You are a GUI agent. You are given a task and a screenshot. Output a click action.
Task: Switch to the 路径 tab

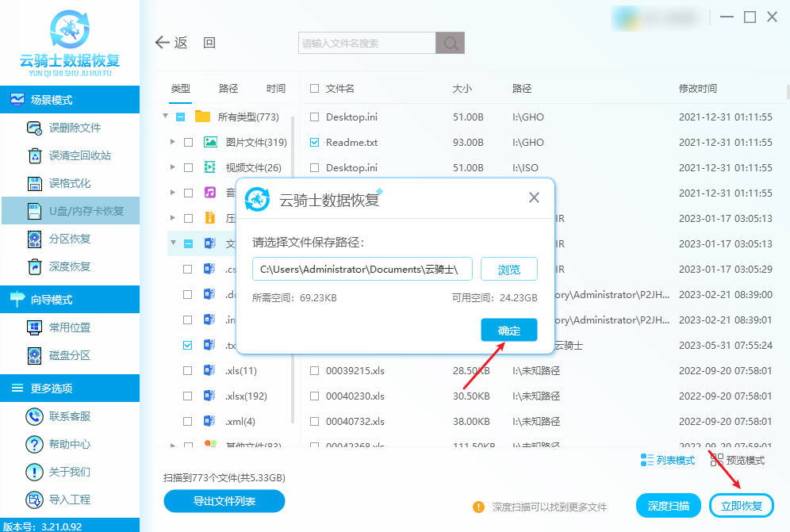228,89
